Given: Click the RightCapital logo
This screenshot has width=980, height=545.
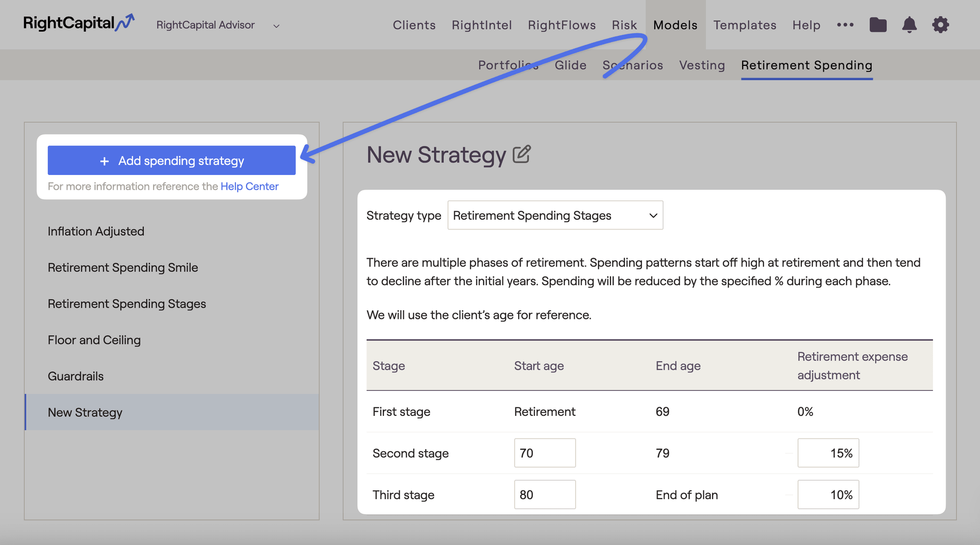Looking at the screenshot, I should point(79,23).
